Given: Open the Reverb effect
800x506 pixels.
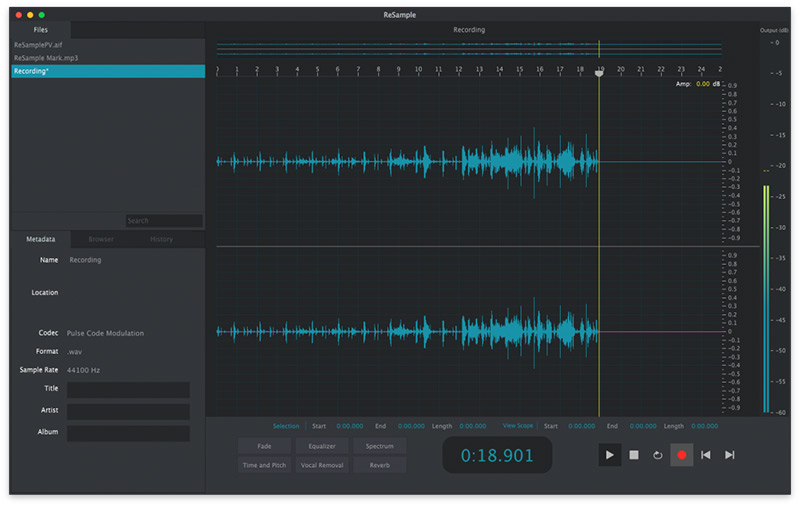Looking at the screenshot, I should point(379,465).
